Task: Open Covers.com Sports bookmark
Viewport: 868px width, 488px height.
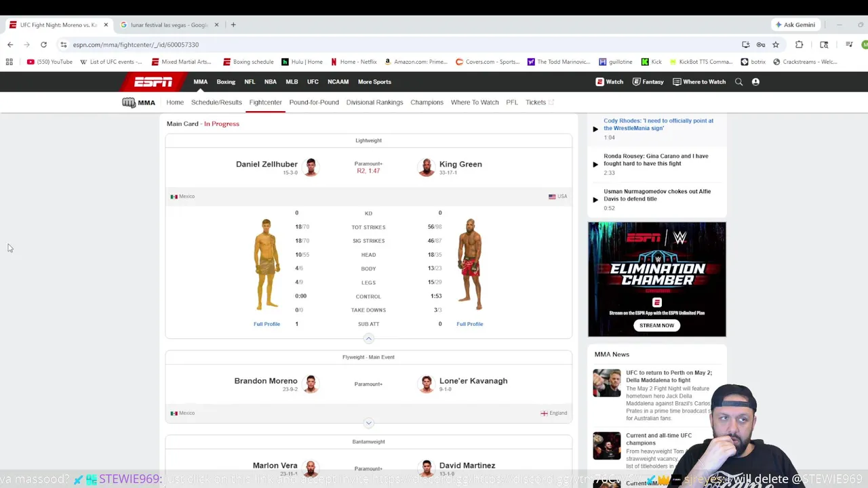Action: tap(488, 62)
